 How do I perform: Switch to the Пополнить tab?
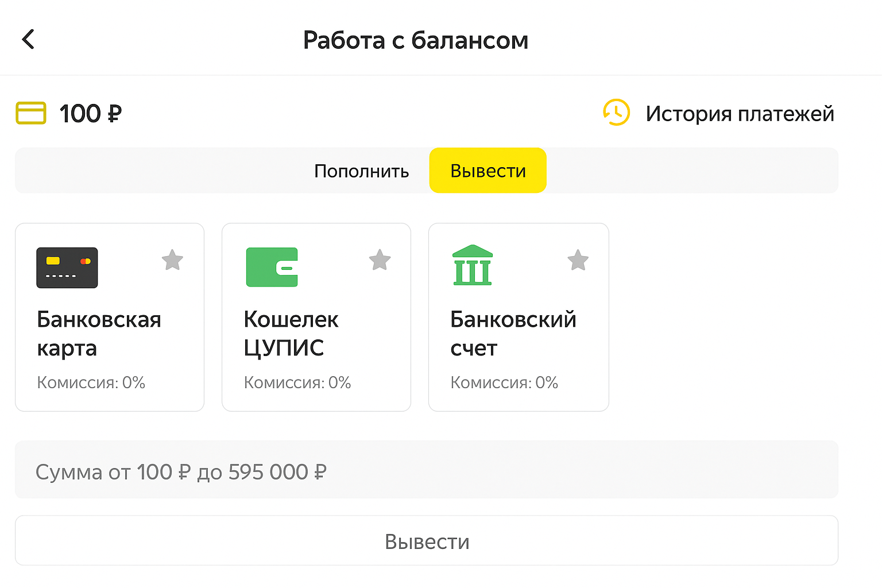coord(362,171)
